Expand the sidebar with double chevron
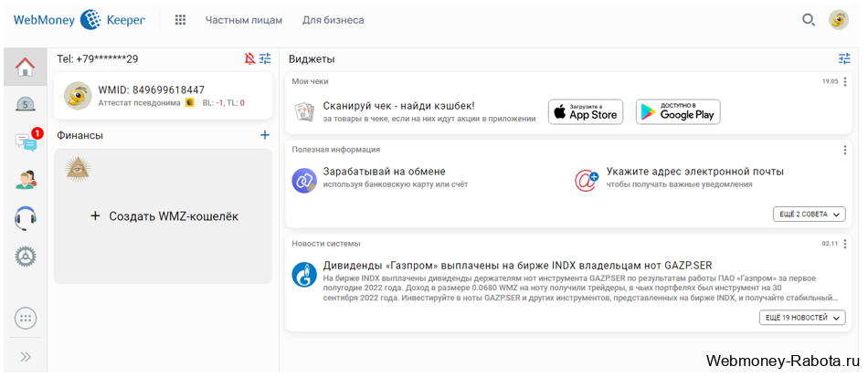This screenshot has height=377, width=868. coord(26,357)
